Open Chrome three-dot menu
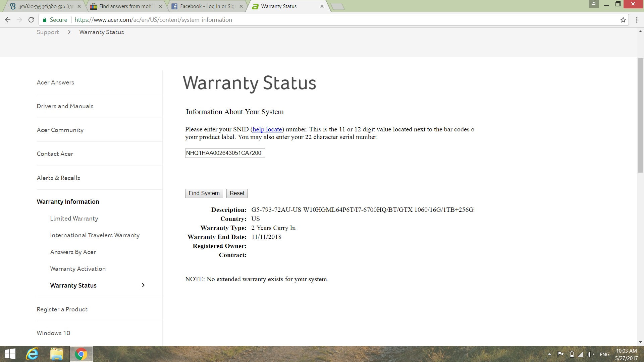 tap(637, 20)
